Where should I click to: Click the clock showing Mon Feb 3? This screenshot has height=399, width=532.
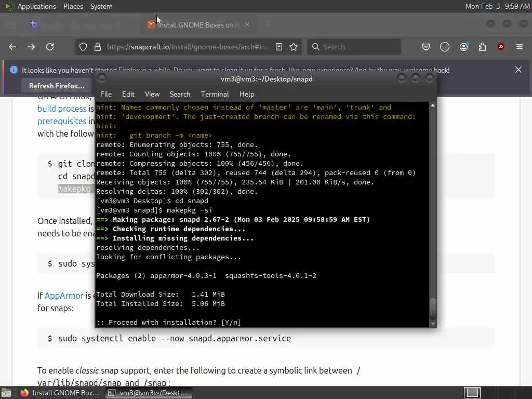click(x=497, y=6)
